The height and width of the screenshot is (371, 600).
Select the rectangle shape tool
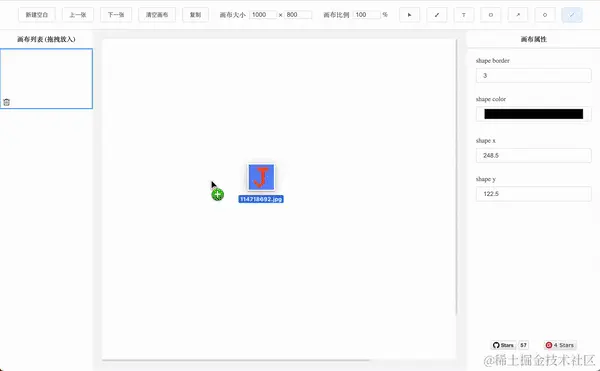point(491,15)
